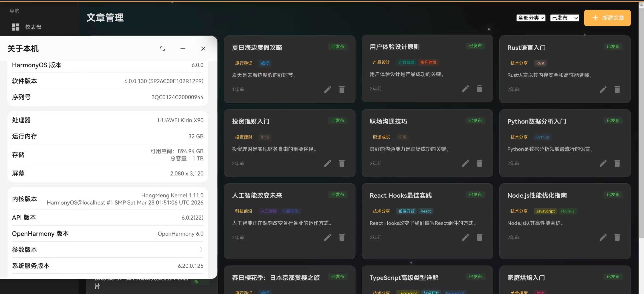
Task: Click the OpenHarmony 版本 row
Action: (108, 234)
